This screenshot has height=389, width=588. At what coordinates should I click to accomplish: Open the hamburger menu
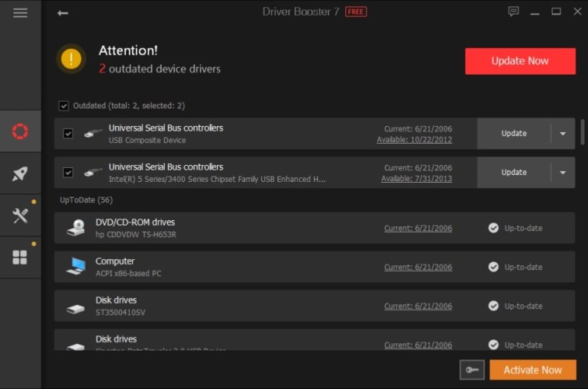(21, 13)
